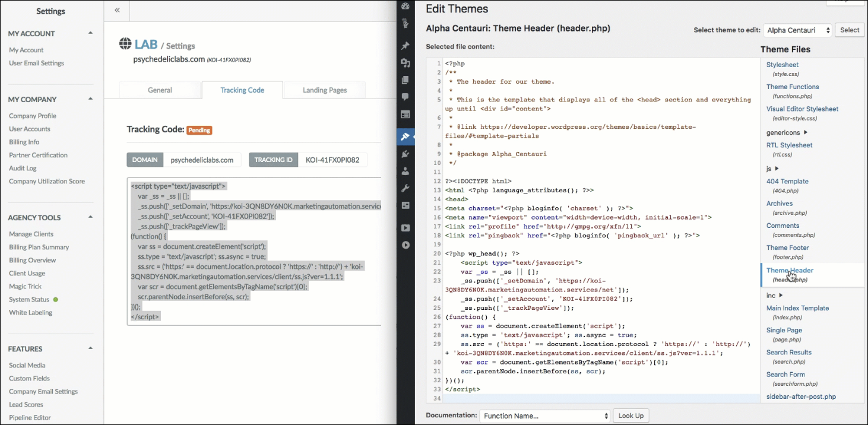Open the 404 Template file
The width and height of the screenshot is (868, 425).
pyautogui.click(x=787, y=182)
